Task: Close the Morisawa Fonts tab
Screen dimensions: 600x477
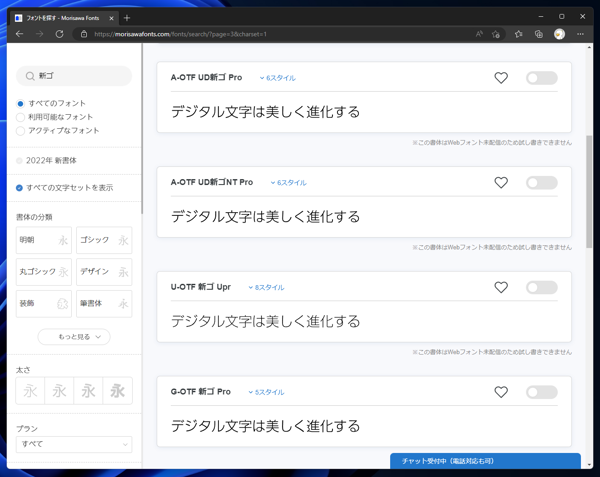Action: (111, 18)
